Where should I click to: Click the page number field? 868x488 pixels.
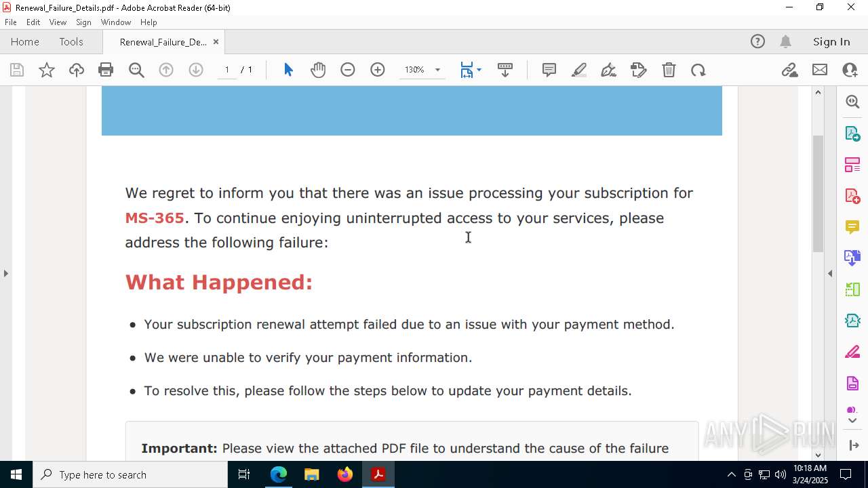[227, 70]
